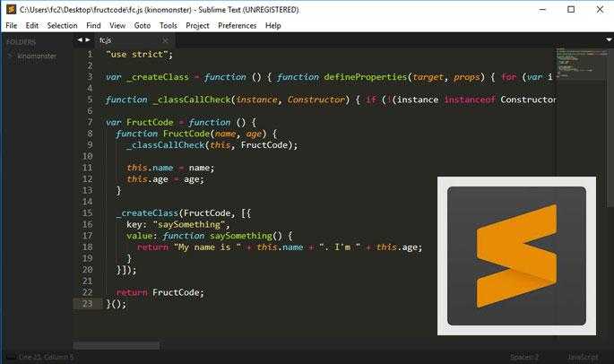Click the Line 23, Column 5 status text

pyautogui.click(x=47, y=358)
